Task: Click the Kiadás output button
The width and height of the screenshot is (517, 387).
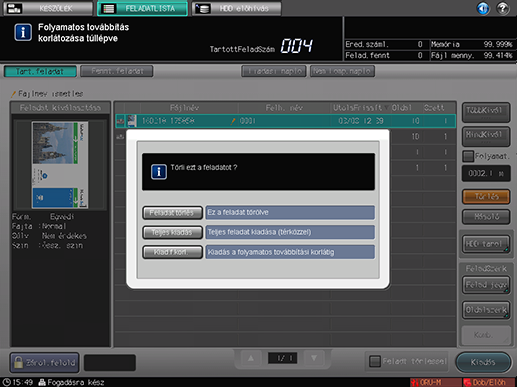Action: point(483,362)
